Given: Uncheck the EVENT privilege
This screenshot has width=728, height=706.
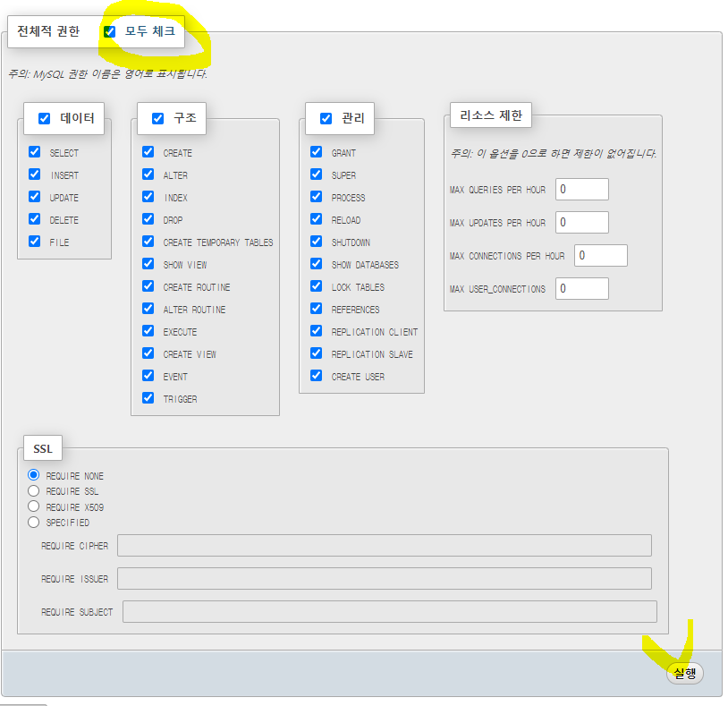Looking at the screenshot, I should (x=148, y=375).
